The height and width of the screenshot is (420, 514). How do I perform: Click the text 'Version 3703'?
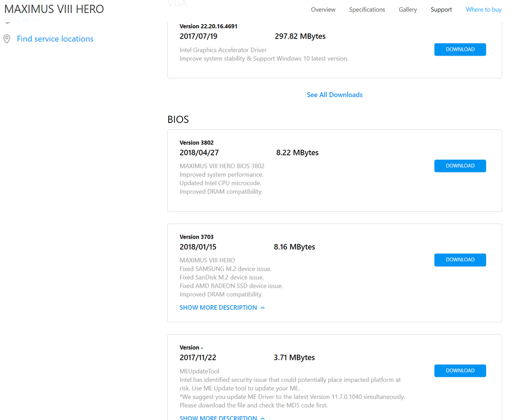(197, 237)
